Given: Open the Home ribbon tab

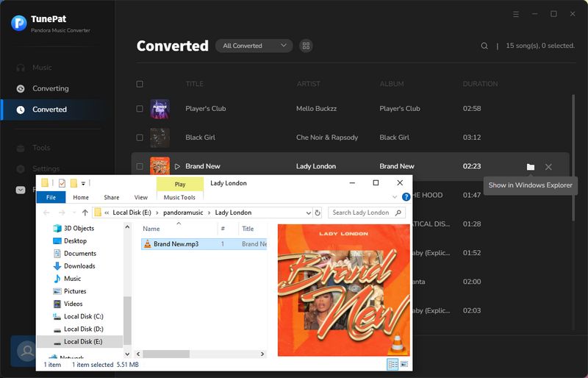Looking at the screenshot, I should pos(81,197).
